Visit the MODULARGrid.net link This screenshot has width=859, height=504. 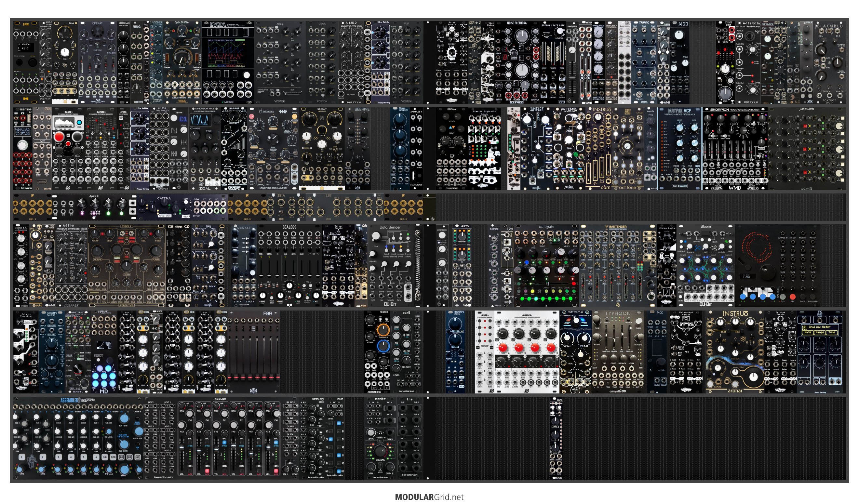coord(429,497)
